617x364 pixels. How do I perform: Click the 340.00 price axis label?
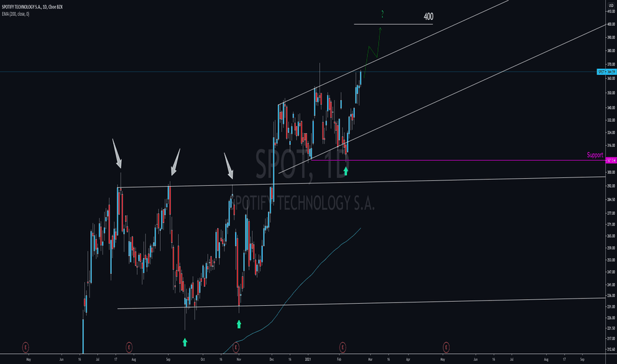pyautogui.click(x=611, y=107)
